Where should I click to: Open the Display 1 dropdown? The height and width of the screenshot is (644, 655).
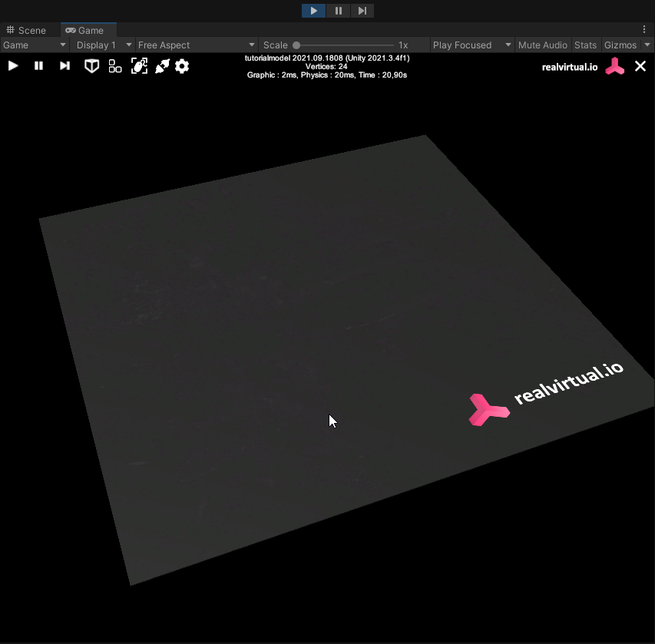(103, 45)
